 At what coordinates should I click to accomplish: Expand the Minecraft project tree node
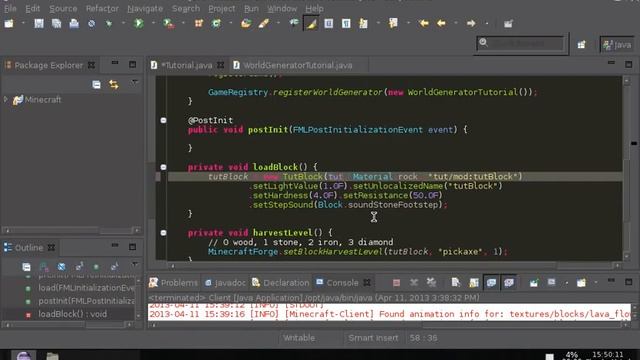[x=6, y=100]
